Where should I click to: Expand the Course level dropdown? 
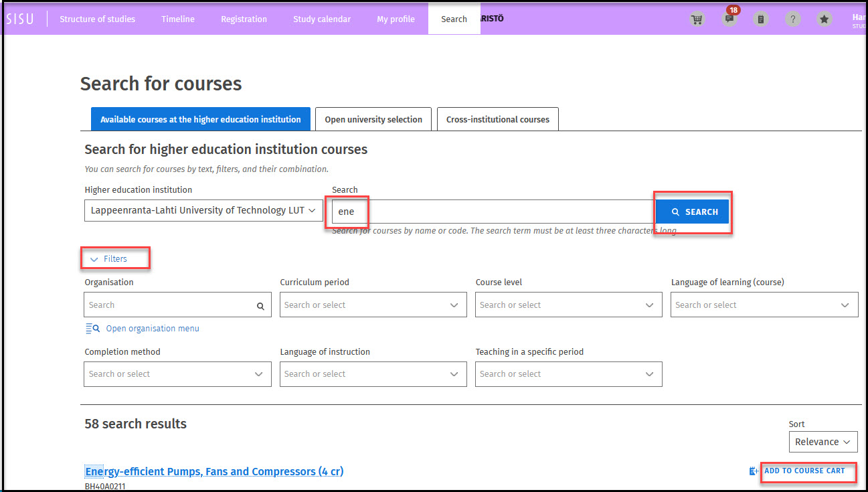[568, 305]
